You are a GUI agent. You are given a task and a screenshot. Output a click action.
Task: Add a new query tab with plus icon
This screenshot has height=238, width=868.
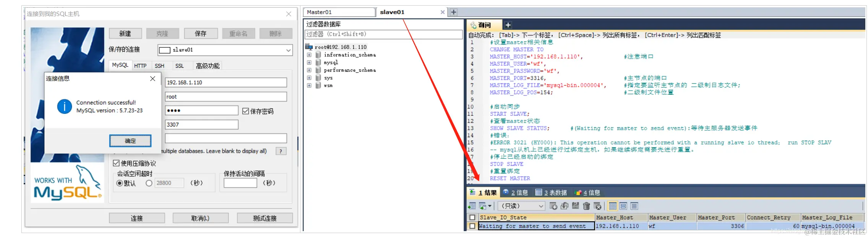508,25
